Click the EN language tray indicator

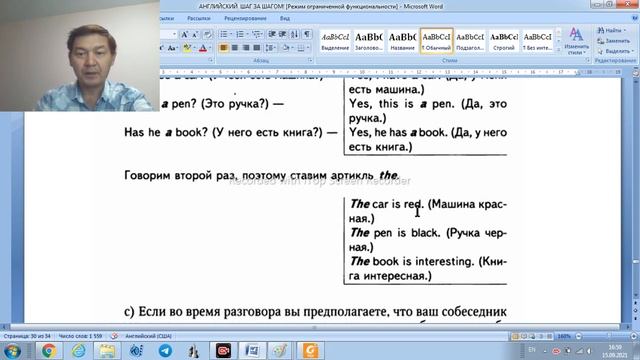tap(532, 350)
